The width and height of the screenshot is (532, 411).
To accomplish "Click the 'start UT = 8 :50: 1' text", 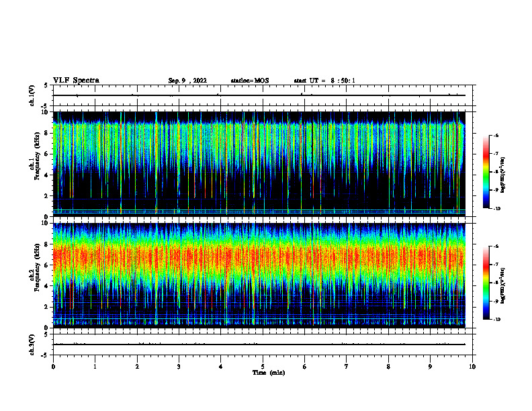I will point(324,81).
